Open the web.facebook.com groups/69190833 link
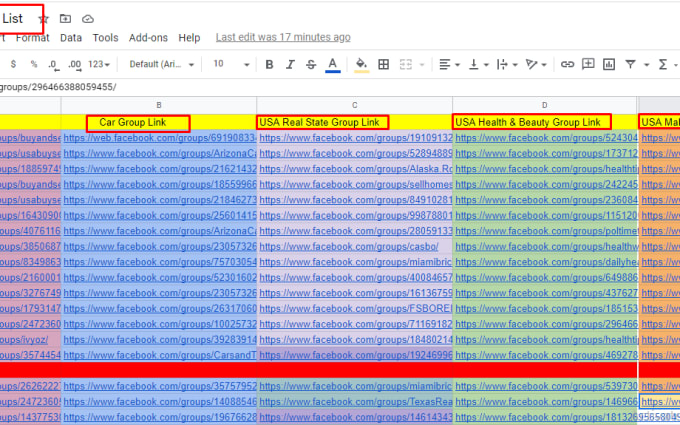Screen dimensions: 680x425 160,138
